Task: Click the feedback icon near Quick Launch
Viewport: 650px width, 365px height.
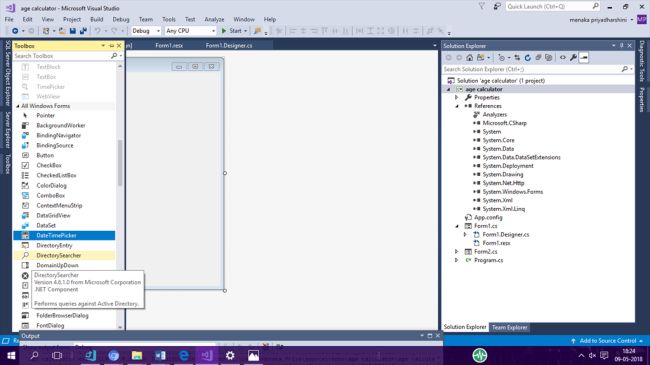Action: [497, 6]
